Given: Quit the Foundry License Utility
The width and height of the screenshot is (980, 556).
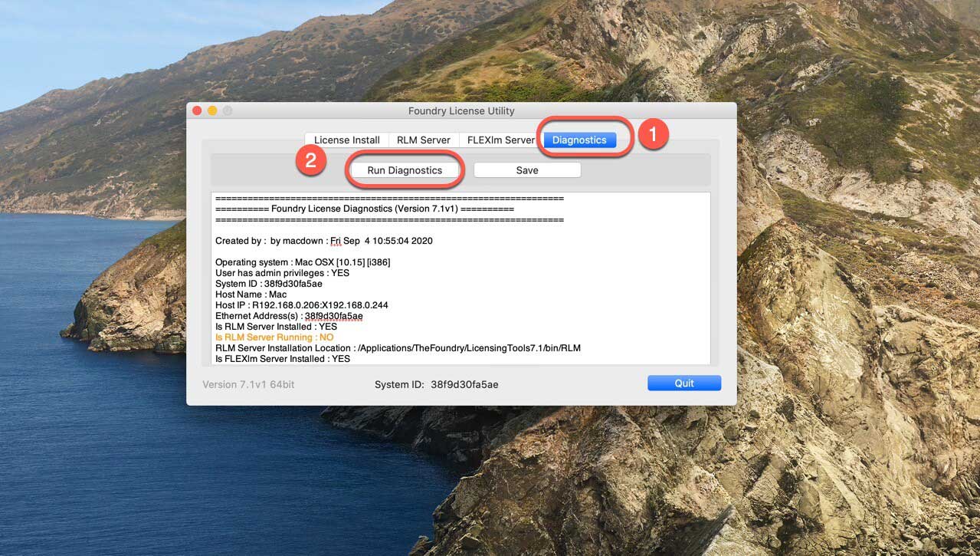Looking at the screenshot, I should coord(684,383).
